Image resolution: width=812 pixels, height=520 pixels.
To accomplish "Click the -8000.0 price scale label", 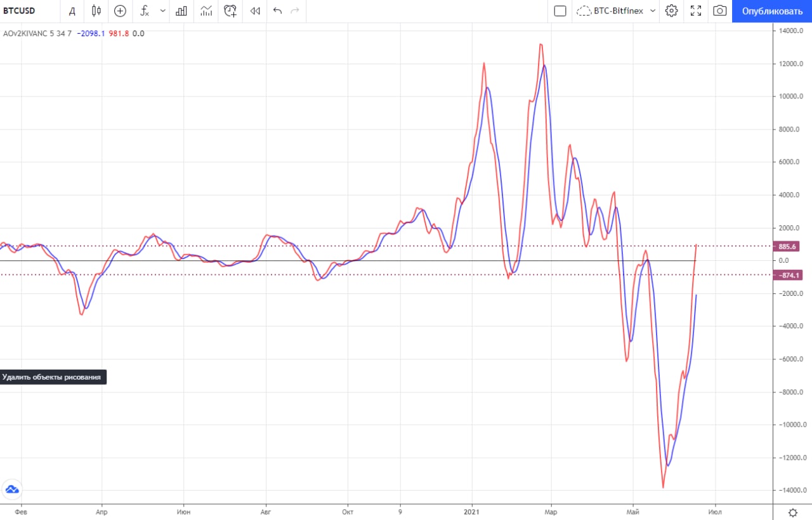I will [x=792, y=392].
